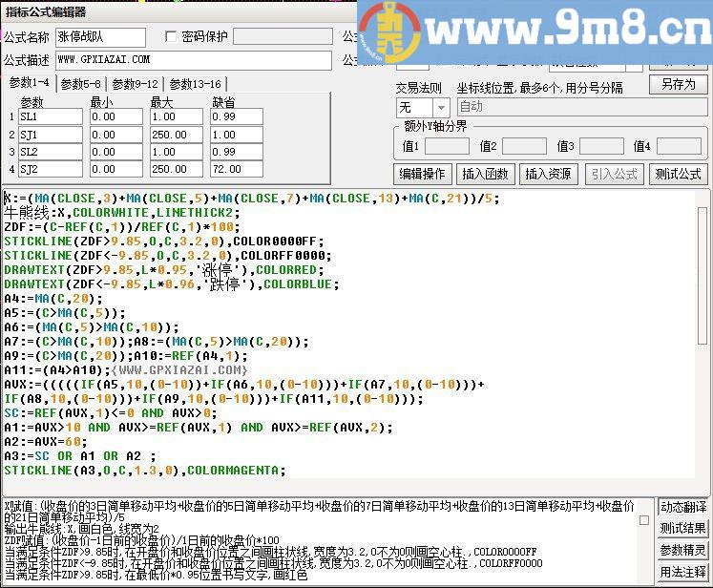
Task: Click the 公式名称 field containing 涨停战队
Action: click(100, 37)
